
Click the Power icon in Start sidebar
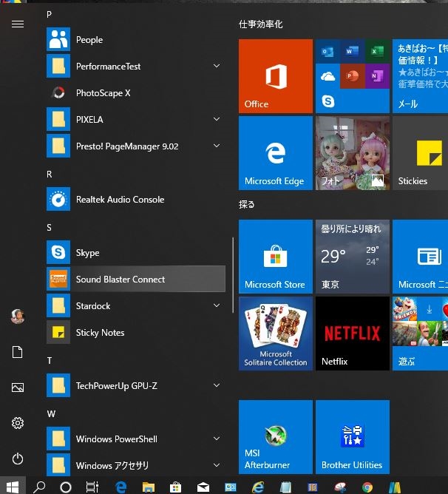(18, 459)
